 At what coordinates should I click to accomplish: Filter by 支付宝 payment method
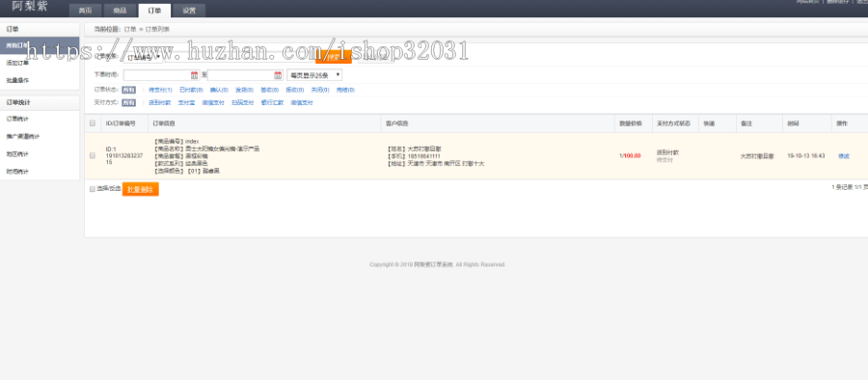click(x=186, y=102)
